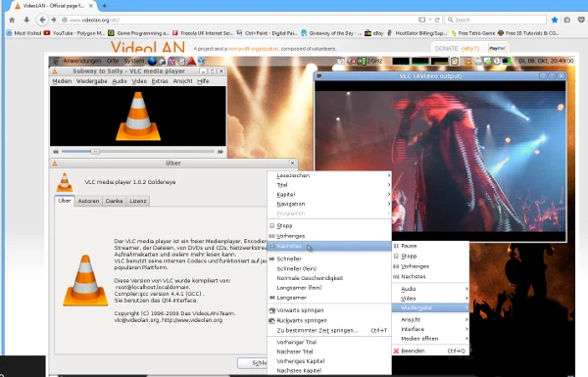Screen dimensions: 588x377
Task: Go forward with the browser forward arrow
Action: pos(54,20)
